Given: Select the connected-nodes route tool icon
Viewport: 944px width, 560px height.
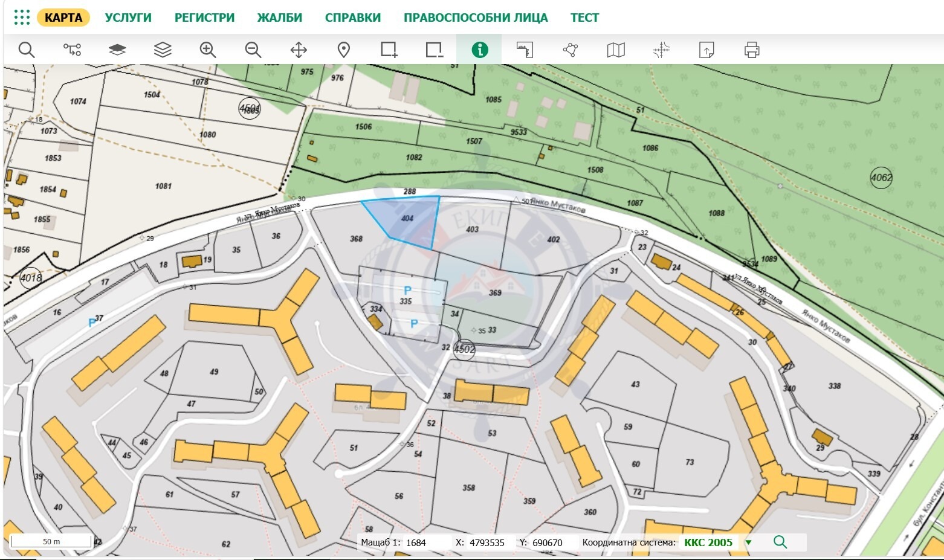Looking at the screenshot, I should tap(72, 50).
